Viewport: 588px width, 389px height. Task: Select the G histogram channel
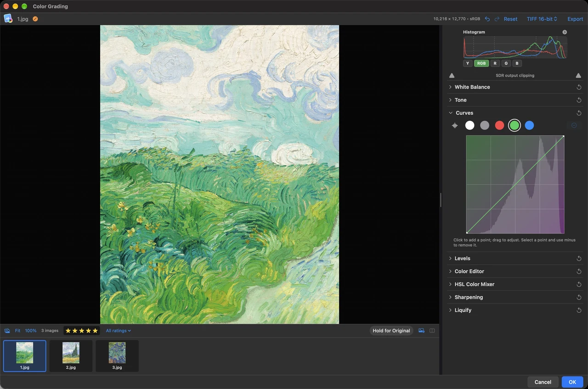[x=506, y=63]
